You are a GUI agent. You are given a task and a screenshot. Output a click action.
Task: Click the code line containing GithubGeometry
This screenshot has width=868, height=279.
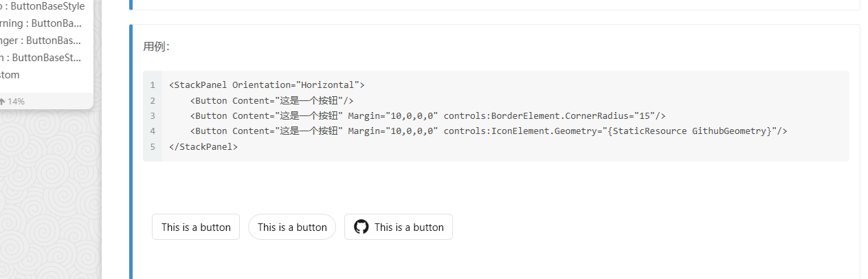point(489,131)
